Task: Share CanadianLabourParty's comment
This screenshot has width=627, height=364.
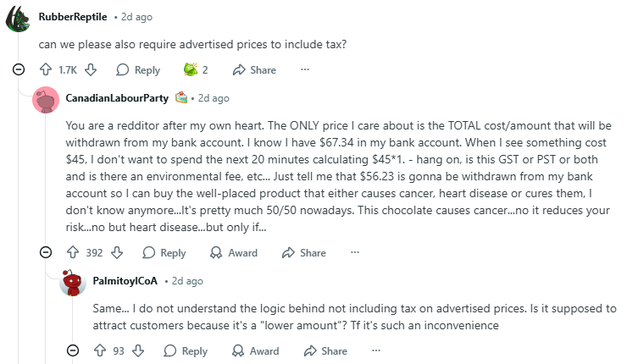Action: click(x=303, y=252)
